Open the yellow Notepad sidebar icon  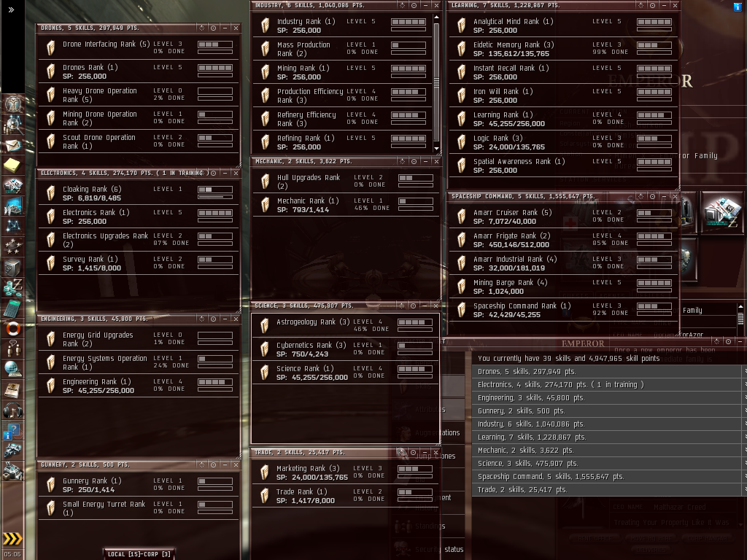coord(12,165)
